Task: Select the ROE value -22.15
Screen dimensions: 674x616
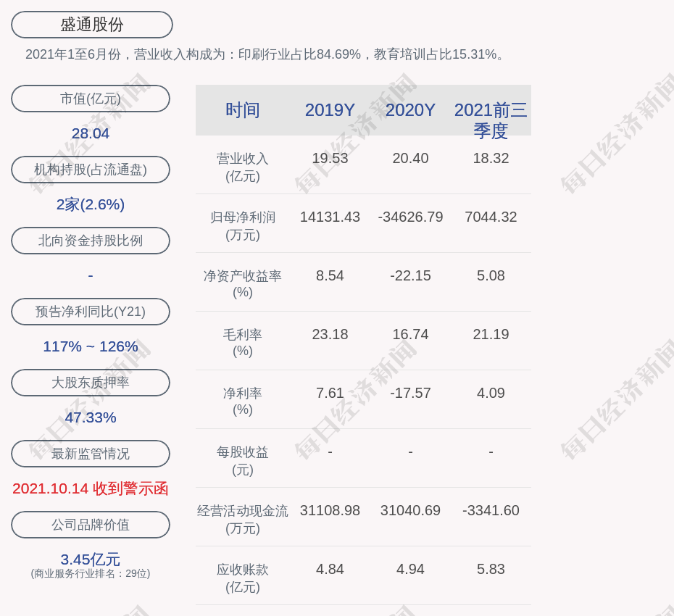Action: (x=410, y=275)
